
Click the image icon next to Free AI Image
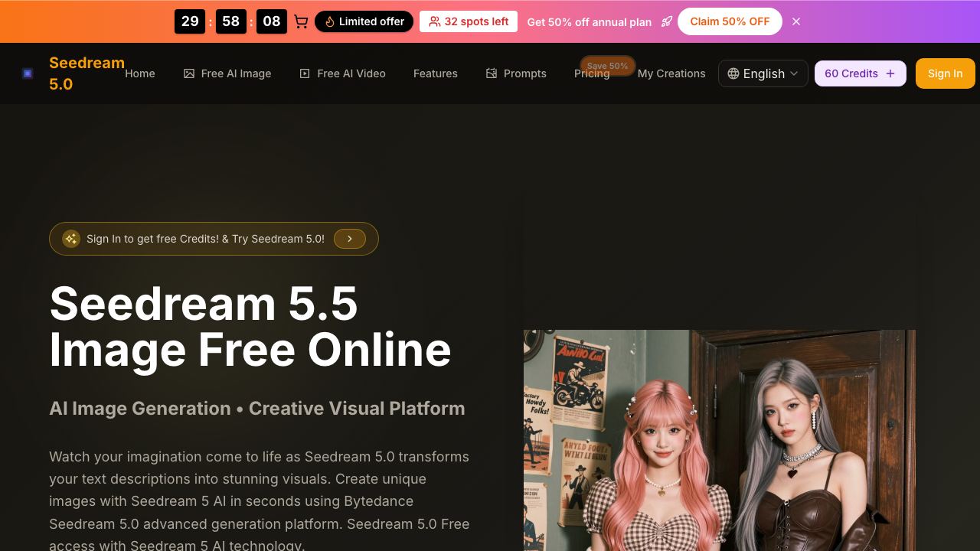coord(189,73)
